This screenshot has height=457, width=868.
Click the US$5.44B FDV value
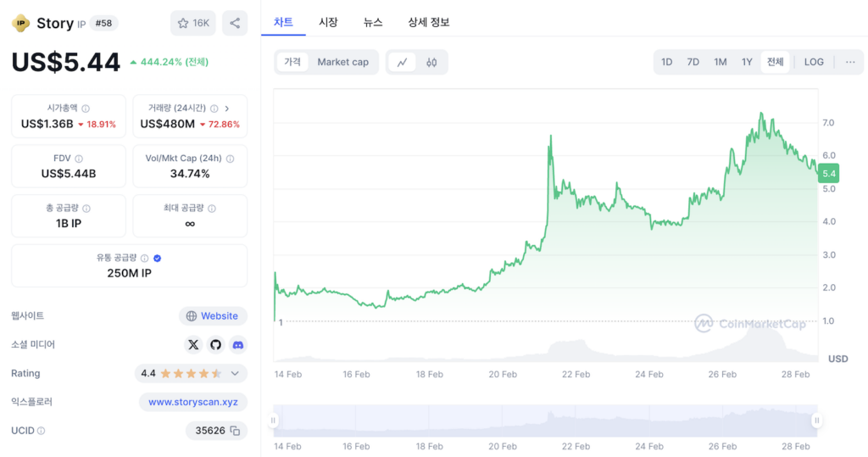[x=69, y=174]
